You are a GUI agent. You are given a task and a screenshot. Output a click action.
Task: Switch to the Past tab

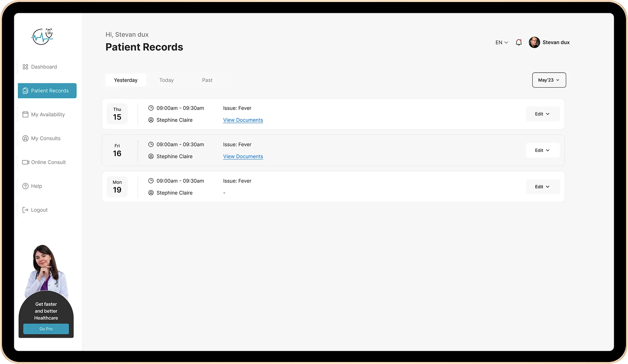click(x=207, y=80)
